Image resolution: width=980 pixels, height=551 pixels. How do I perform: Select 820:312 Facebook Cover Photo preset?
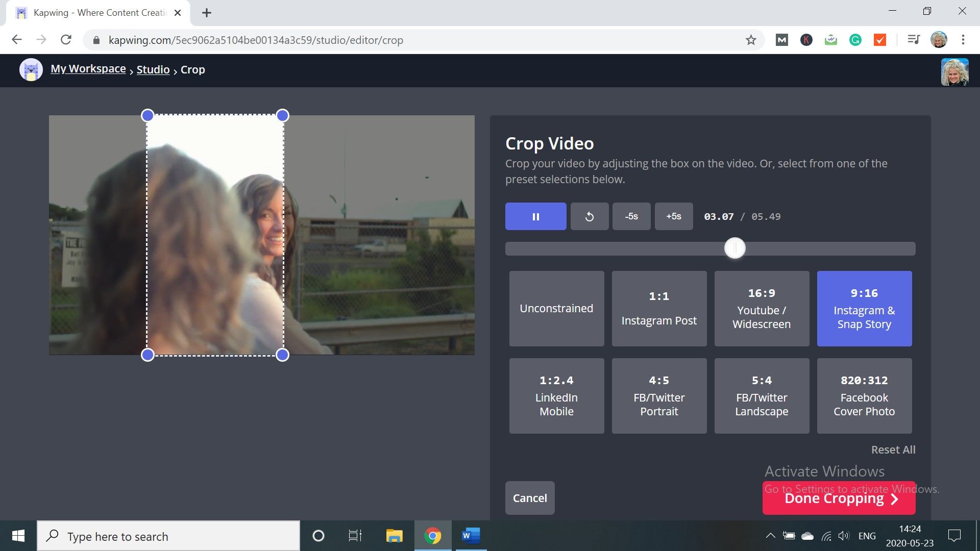pos(864,396)
